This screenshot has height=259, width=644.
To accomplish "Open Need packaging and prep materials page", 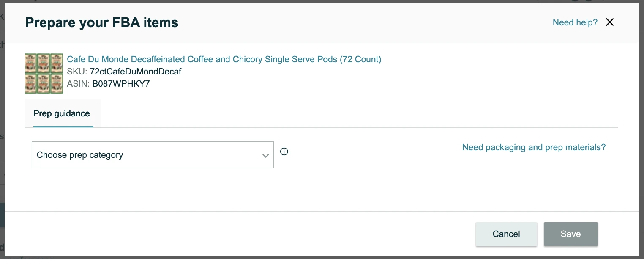I will 534,147.
